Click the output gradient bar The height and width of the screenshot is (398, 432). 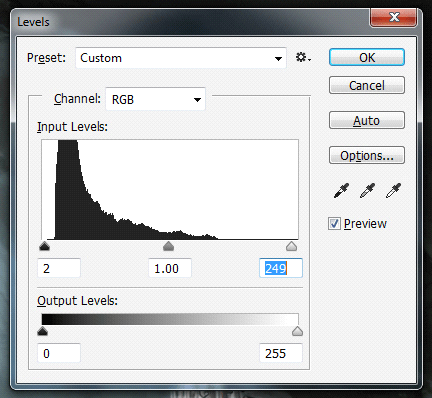click(x=170, y=319)
